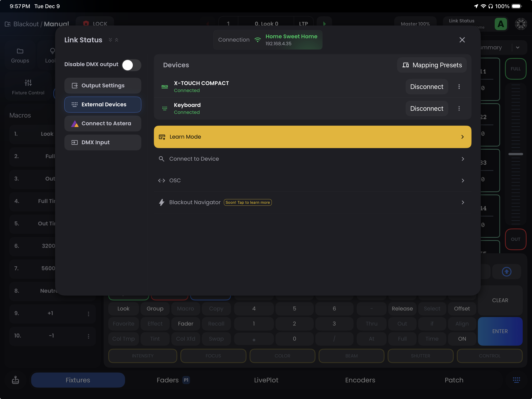Click the wheel icon in top right corner
Viewport: 532px width, 399px height.
(x=521, y=24)
